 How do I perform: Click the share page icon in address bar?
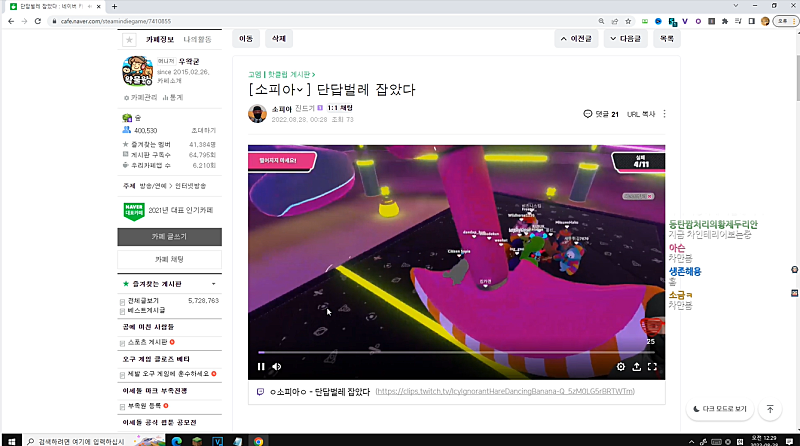click(x=615, y=21)
